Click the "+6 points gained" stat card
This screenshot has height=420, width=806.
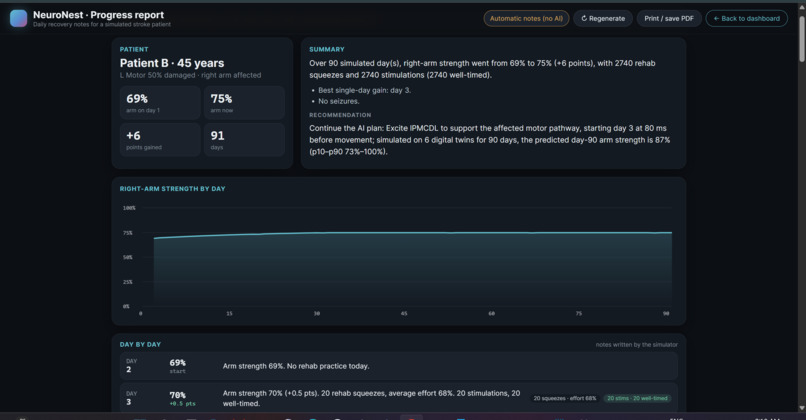click(x=160, y=140)
